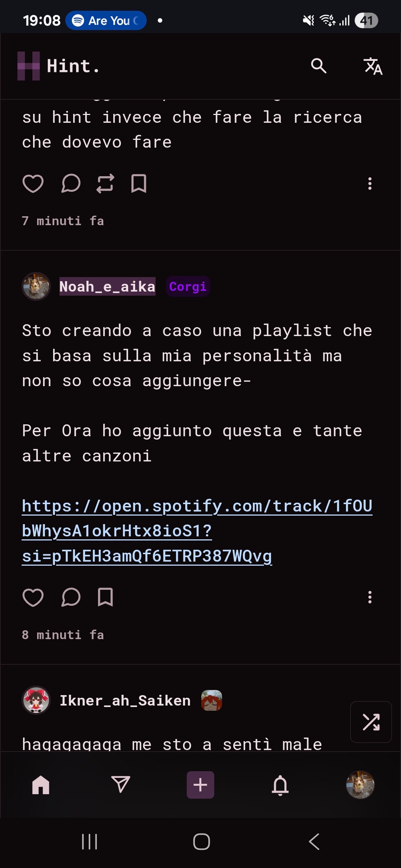Open the Spotify track link
This screenshot has width=401, height=868.
coord(197,531)
